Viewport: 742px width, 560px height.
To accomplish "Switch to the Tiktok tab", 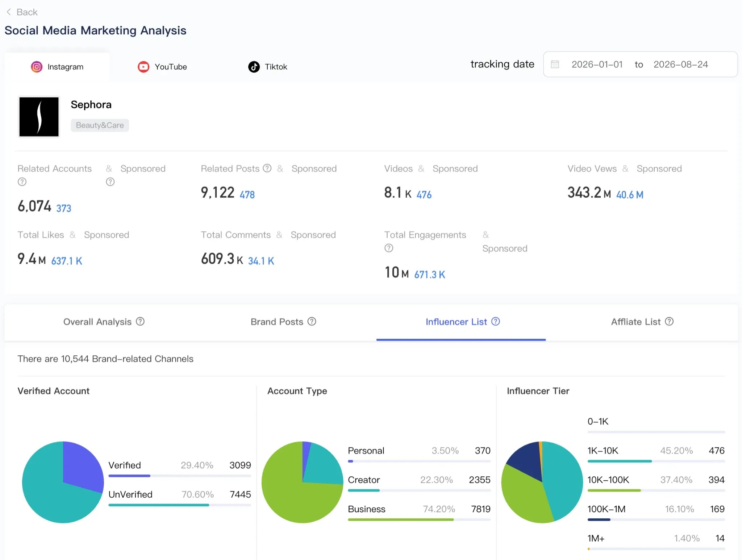I will (x=268, y=67).
